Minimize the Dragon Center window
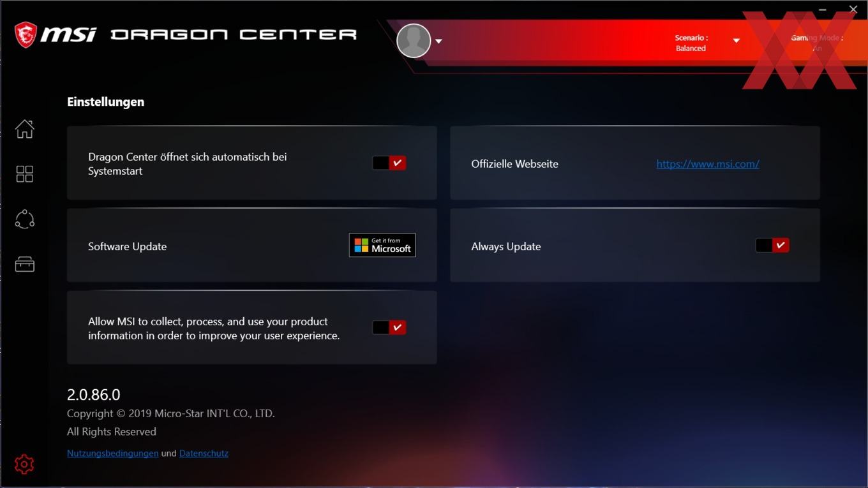The width and height of the screenshot is (868, 488). [x=823, y=10]
